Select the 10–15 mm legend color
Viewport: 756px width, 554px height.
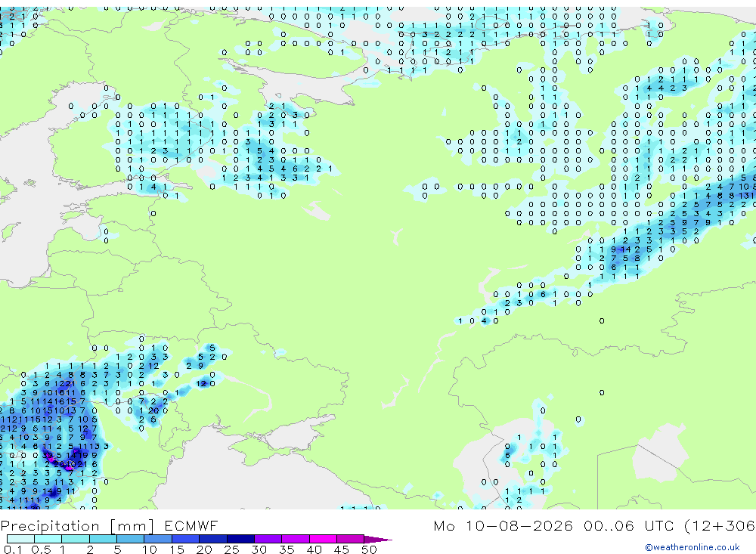click(158, 539)
